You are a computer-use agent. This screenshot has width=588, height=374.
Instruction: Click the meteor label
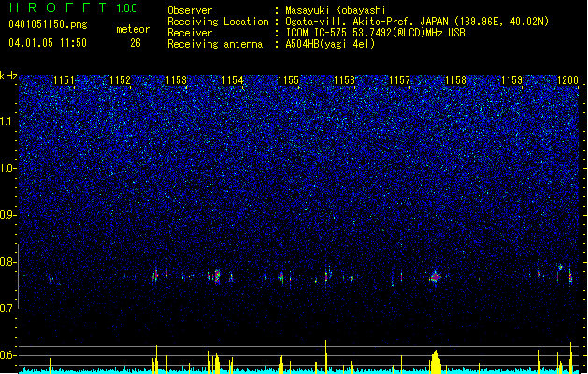tap(133, 29)
